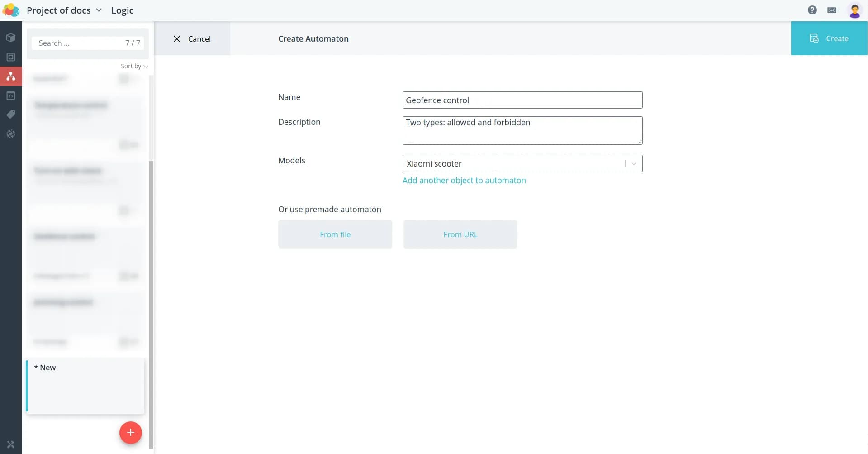Open the cube objects icon in sidebar

point(11,38)
